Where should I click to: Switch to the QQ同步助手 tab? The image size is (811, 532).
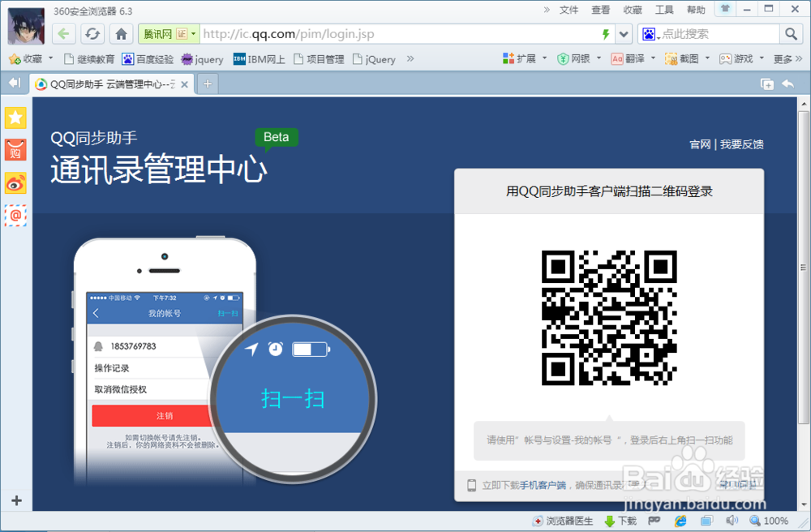(x=105, y=83)
